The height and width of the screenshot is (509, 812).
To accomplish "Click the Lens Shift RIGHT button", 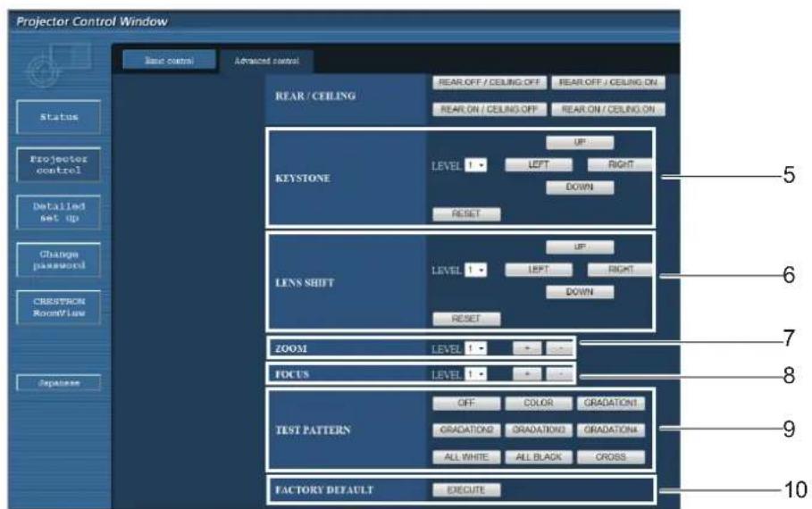I will [621, 270].
